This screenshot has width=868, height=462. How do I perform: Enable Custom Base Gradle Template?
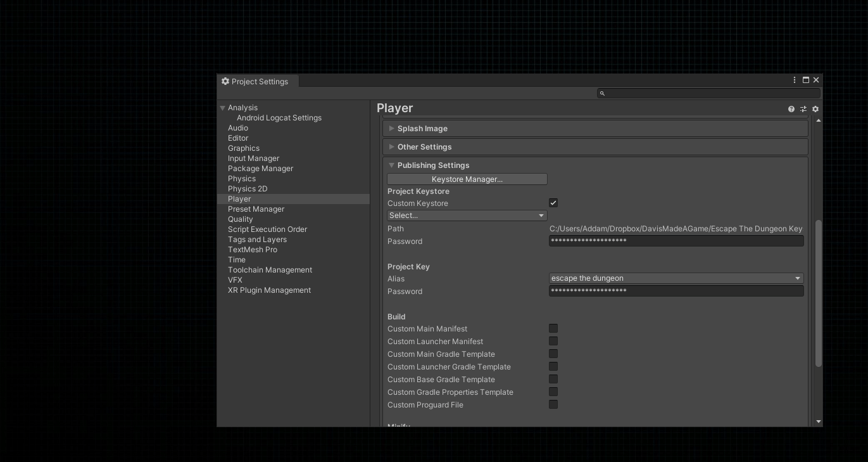coord(553,379)
